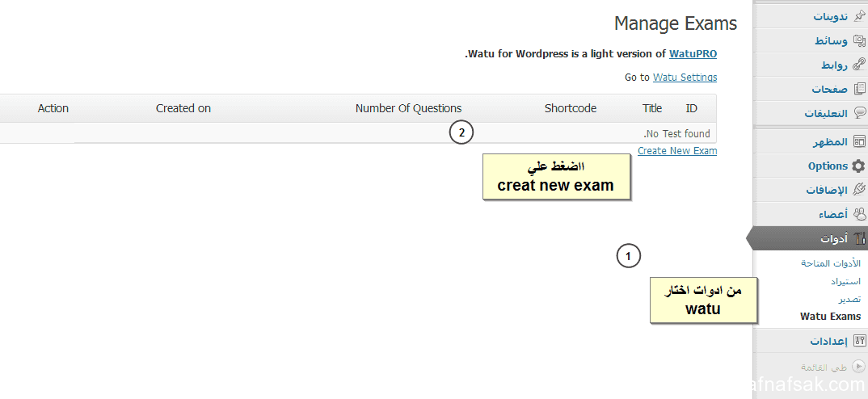Click the Options gear icon
The width and height of the screenshot is (868, 399).
[858, 166]
